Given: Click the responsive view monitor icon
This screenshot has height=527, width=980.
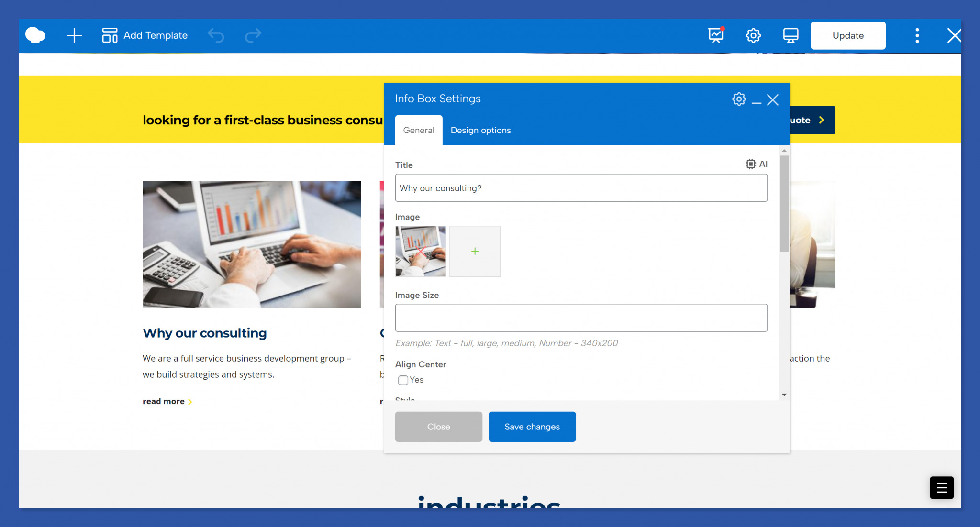Looking at the screenshot, I should click(791, 35).
